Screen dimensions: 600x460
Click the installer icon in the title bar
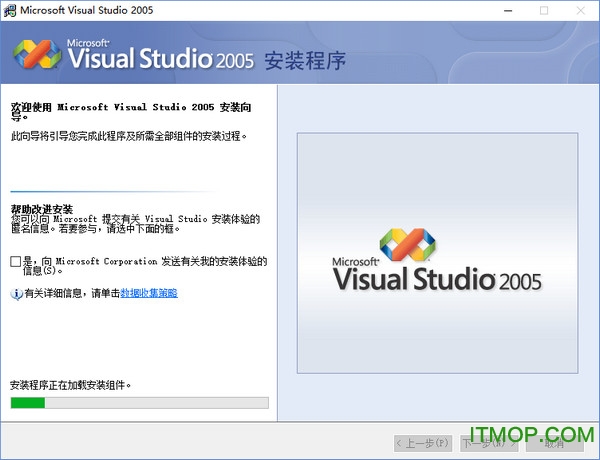pos(11,11)
